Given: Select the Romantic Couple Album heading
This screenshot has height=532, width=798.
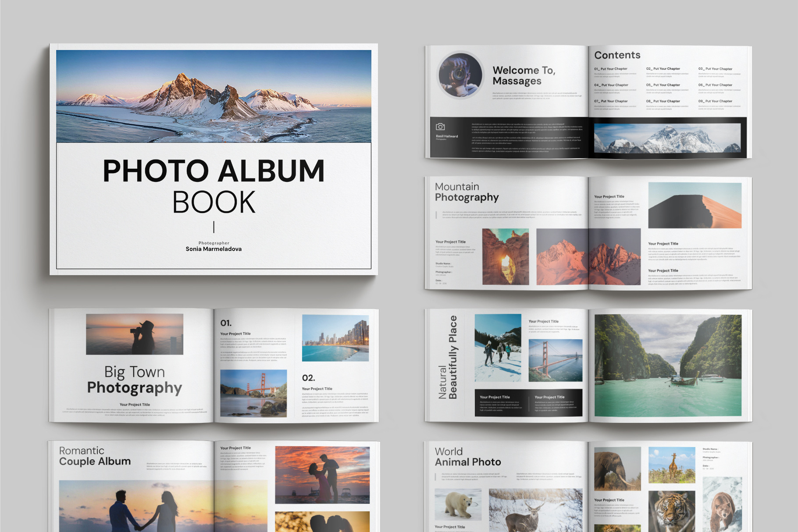Looking at the screenshot, I should click(x=95, y=456).
